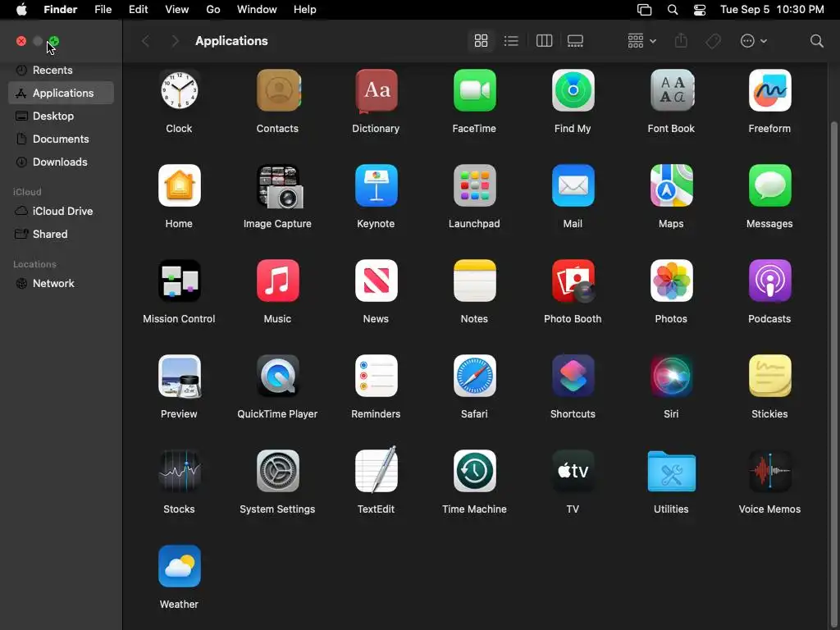Screen dimensions: 840x630
Task: Select the Home app icon
Action: [x=179, y=185]
